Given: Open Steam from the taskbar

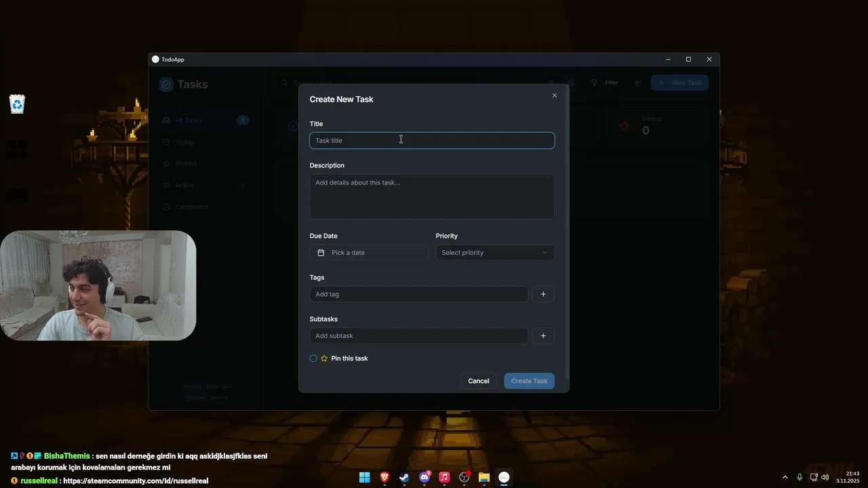Looking at the screenshot, I should coord(404,477).
